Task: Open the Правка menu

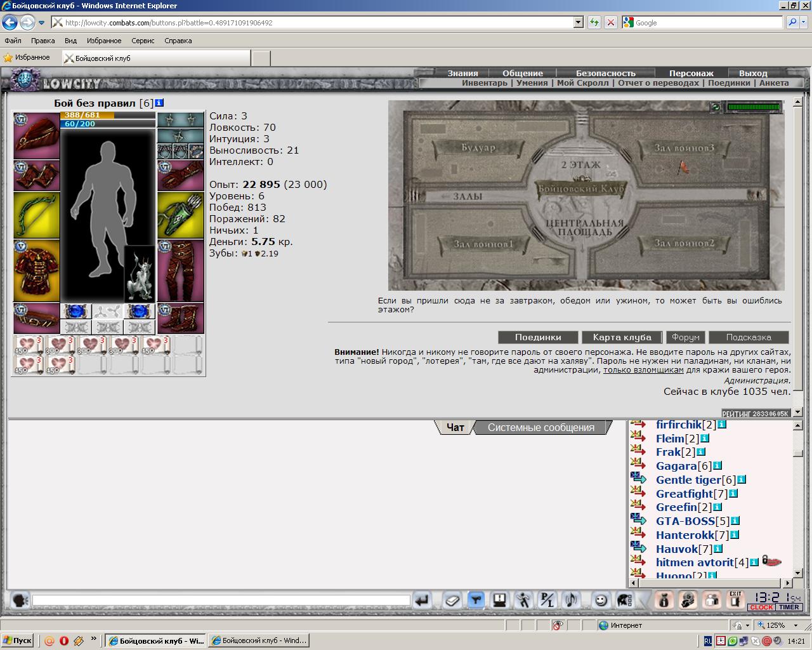Action: pyautogui.click(x=43, y=41)
